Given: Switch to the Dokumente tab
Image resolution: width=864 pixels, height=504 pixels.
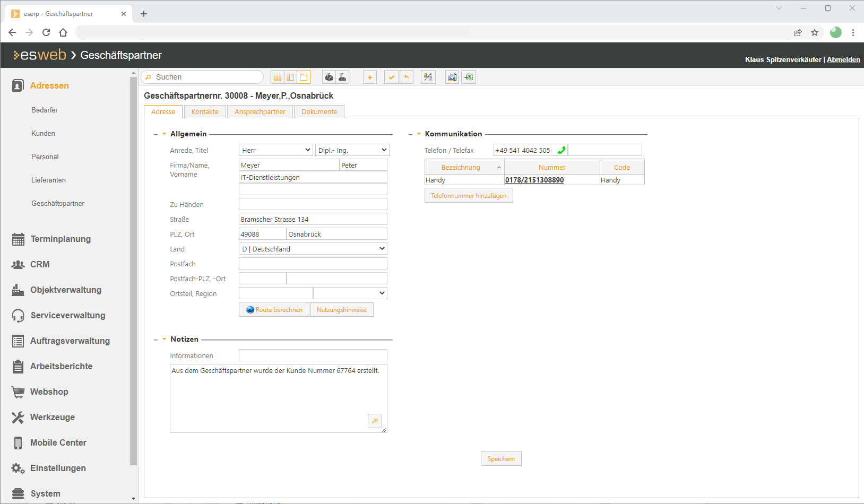Looking at the screenshot, I should pyautogui.click(x=319, y=111).
